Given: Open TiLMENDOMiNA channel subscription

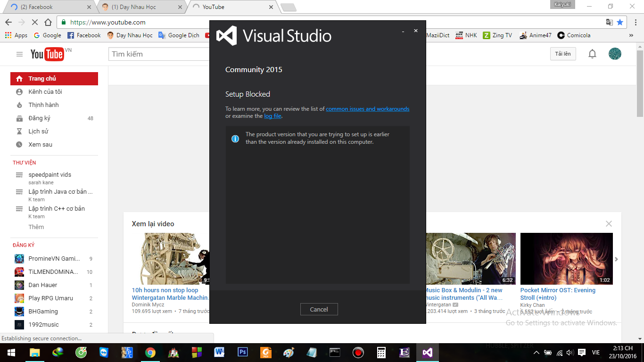Looking at the screenshot, I should 54,272.
